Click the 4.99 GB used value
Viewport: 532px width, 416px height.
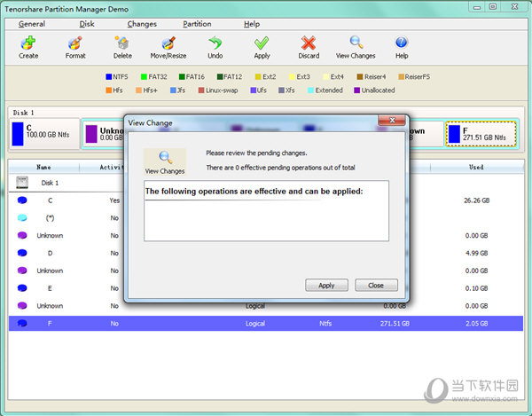coord(477,253)
